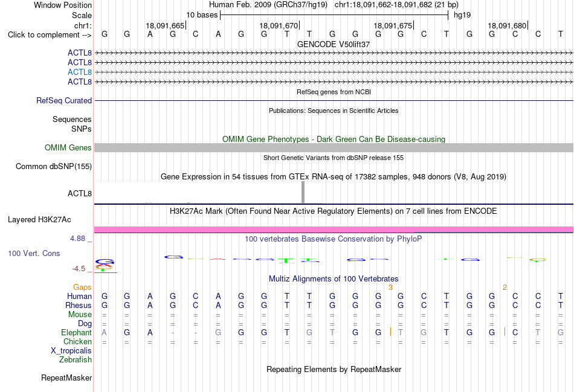This screenshot has height=392, width=574.
Task: Click the ACTL8 label in the GTEx track
Action: pyautogui.click(x=79, y=193)
